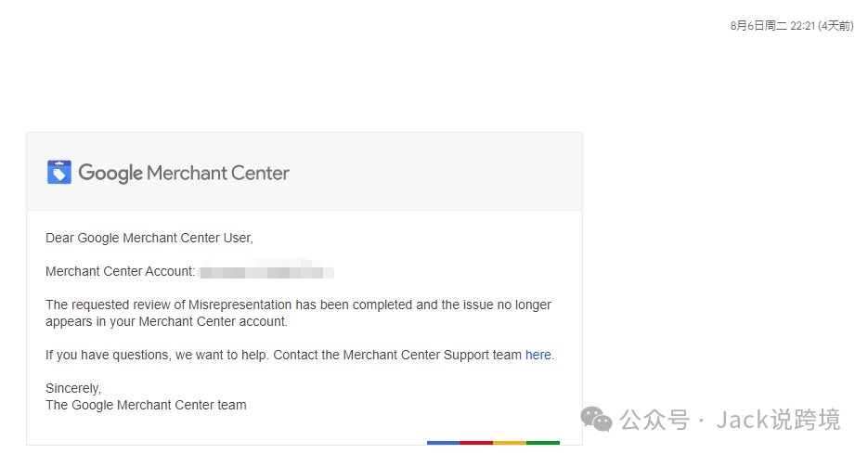Click the red segment of the footer bar
Image resolution: width=868 pixels, height=454 pixels.
(476, 443)
